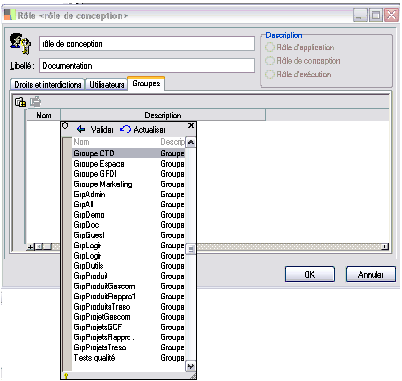Click the greyed clipboard toolbar icon beside it
Viewport: 402px width, 381px height.
click(35, 101)
